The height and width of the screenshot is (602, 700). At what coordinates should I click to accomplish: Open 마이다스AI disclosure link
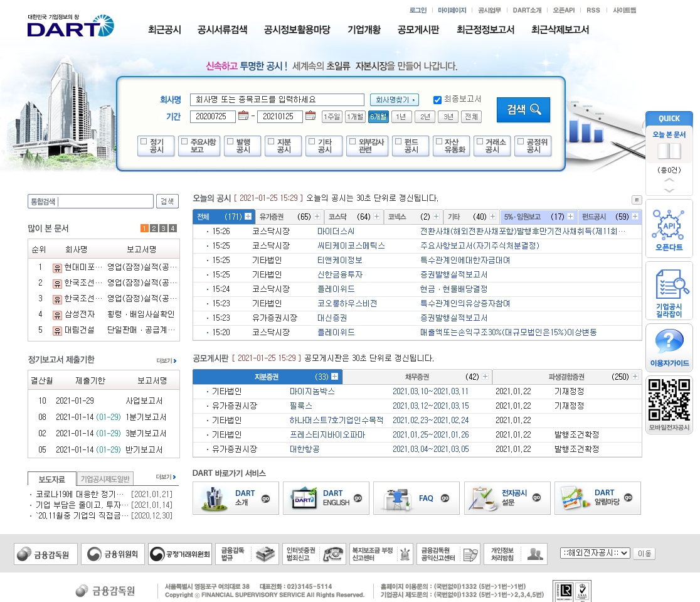click(x=336, y=231)
